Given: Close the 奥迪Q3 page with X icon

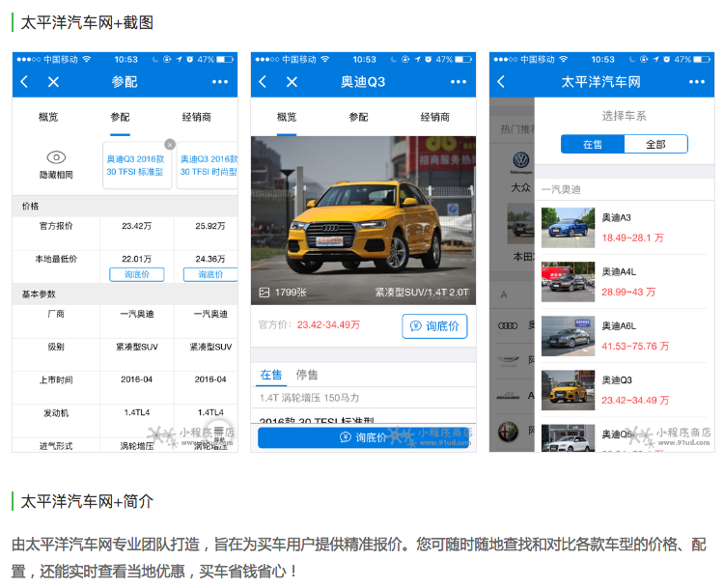Looking at the screenshot, I should (x=291, y=82).
